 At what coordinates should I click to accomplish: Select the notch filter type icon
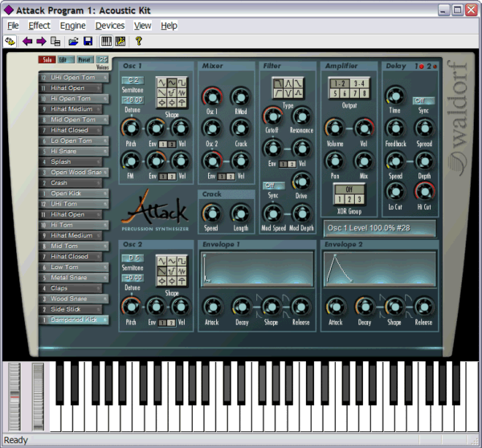coord(288,93)
